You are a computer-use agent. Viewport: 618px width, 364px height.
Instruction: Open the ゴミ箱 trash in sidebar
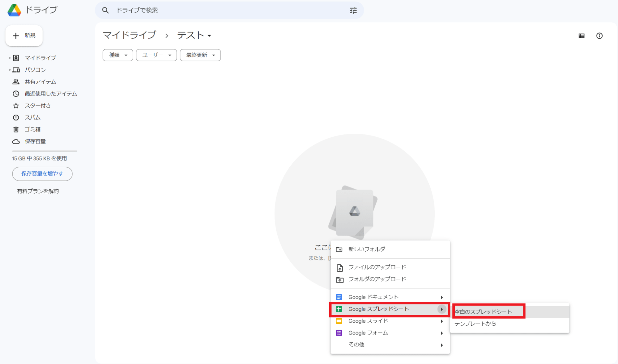click(x=32, y=129)
